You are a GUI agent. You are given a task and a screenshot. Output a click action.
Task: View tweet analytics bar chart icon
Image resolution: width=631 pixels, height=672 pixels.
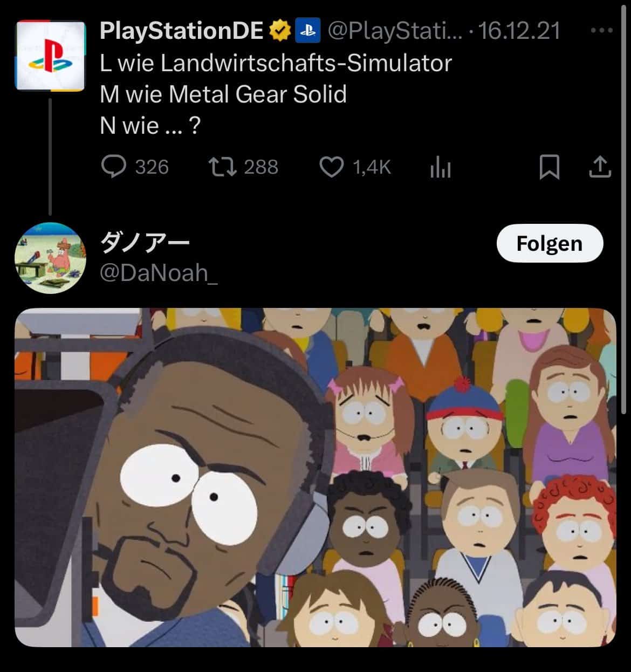(x=440, y=167)
